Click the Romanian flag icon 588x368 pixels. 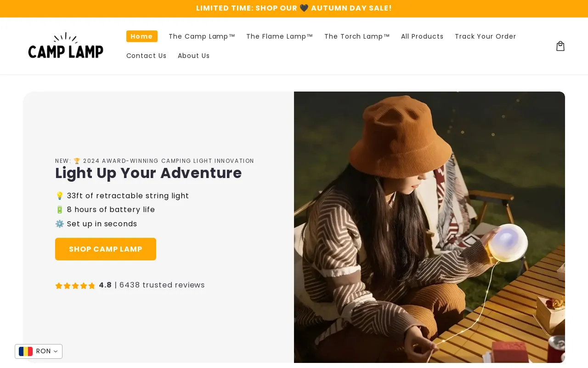point(26,351)
